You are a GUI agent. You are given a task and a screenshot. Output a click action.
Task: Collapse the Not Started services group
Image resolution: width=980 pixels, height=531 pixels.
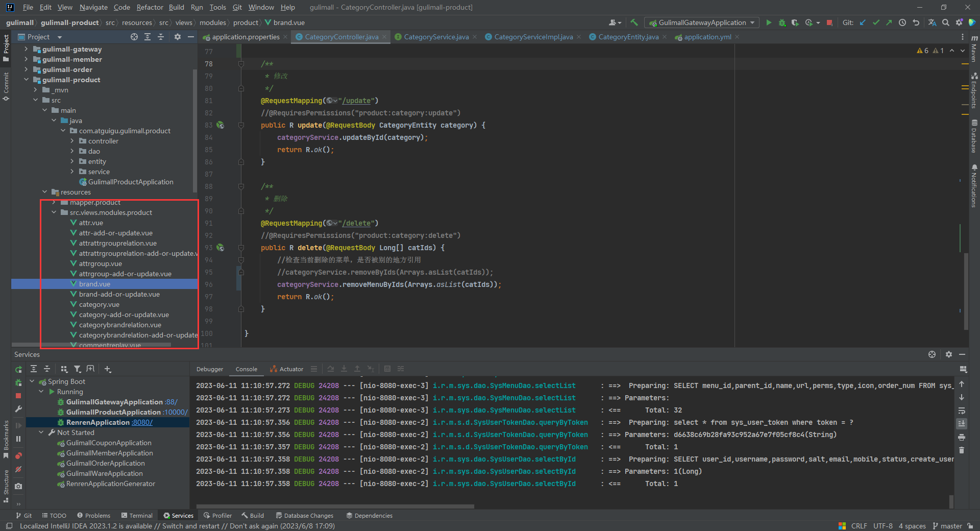point(41,432)
